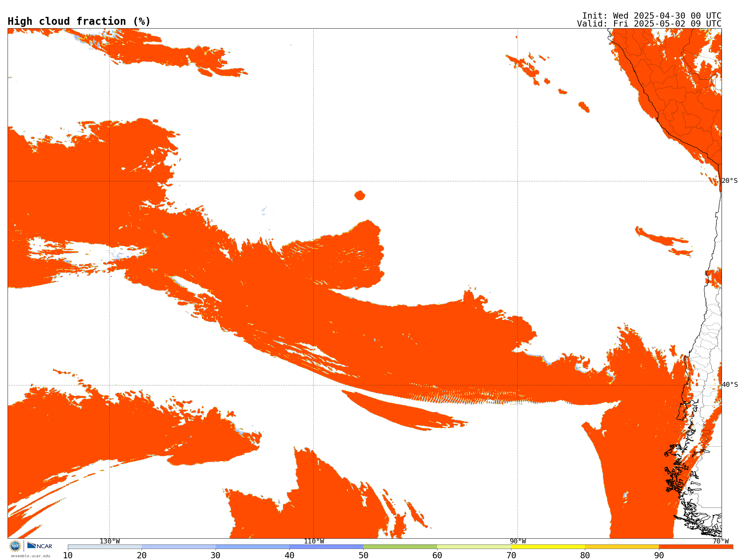
Task: Click the colorbar tick label 20
Action: 142,555
